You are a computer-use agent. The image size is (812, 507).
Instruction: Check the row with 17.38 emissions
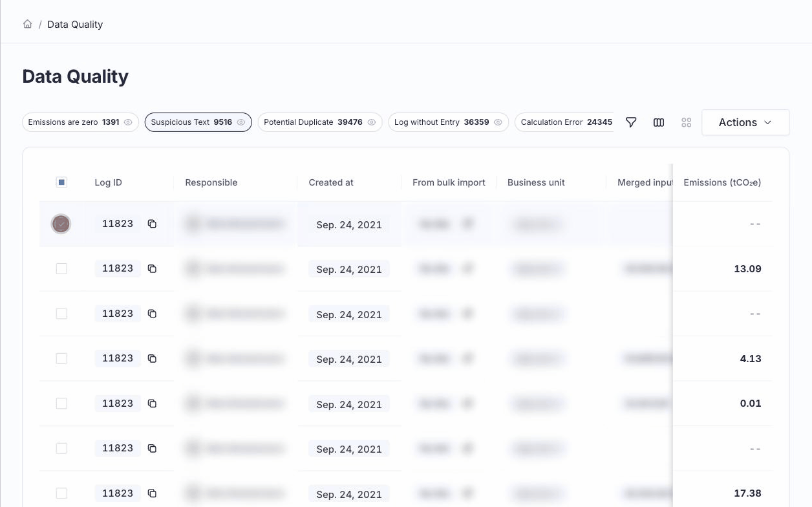[x=61, y=493]
